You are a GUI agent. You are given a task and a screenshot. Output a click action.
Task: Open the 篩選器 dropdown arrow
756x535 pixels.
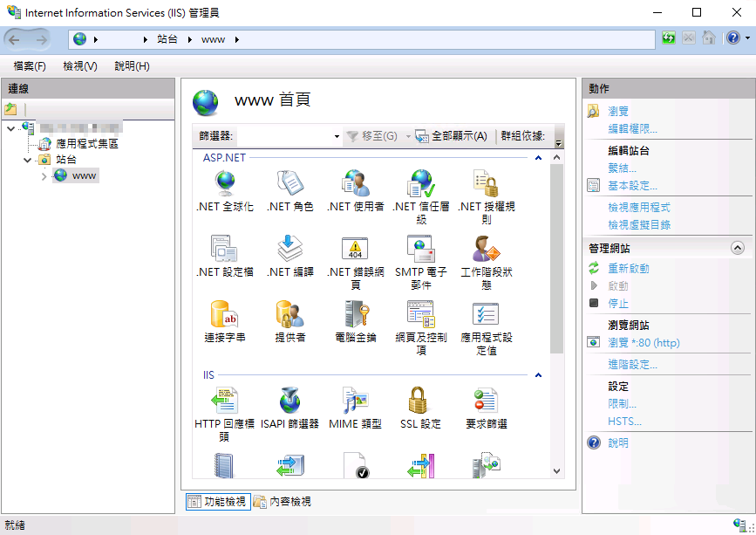tap(337, 136)
